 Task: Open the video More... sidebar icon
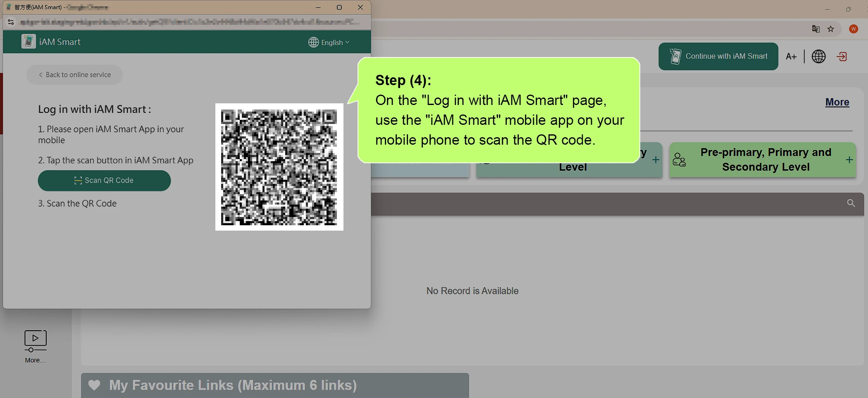[36, 341]
